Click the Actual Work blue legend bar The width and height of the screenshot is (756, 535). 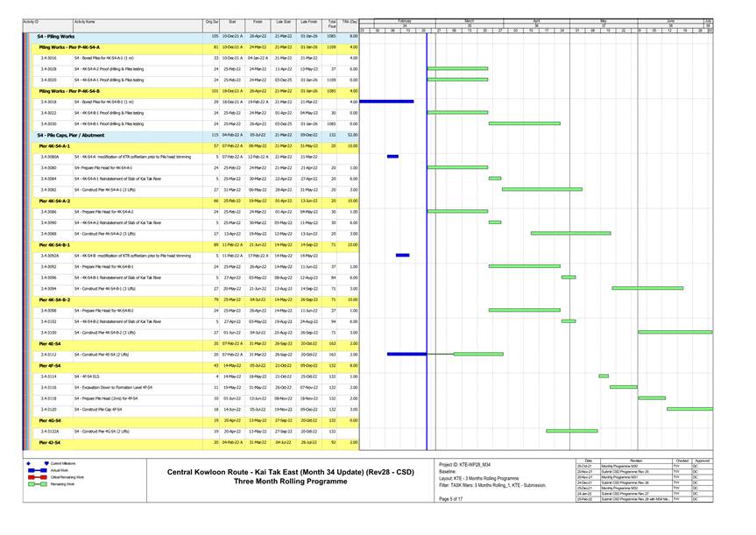click(x=39, y=469)
